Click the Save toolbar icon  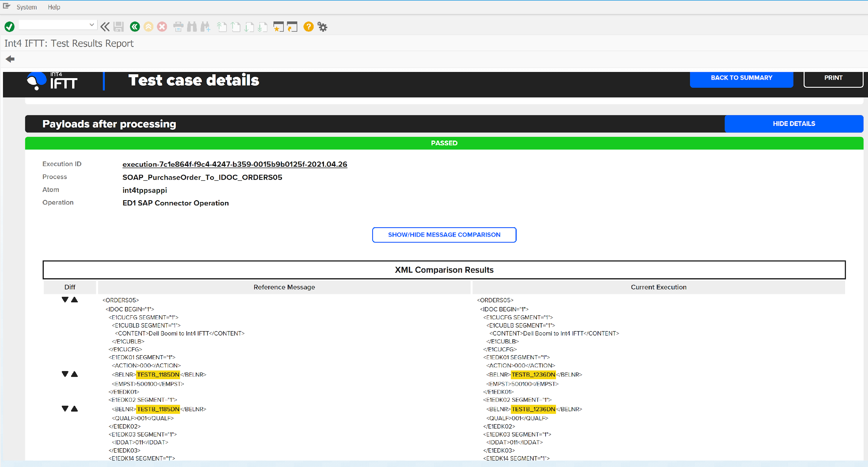[x=118, y=27]
